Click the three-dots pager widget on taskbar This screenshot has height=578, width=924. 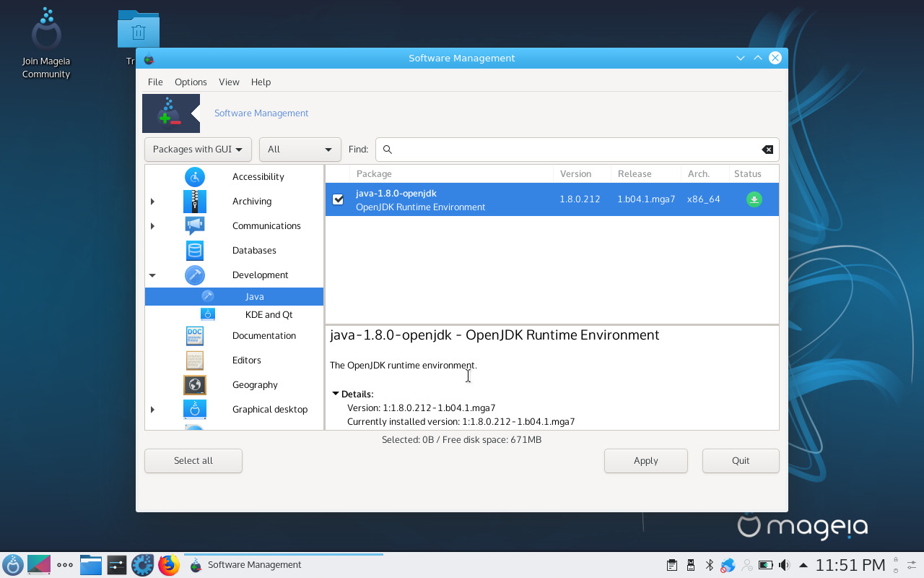point(65,565)
